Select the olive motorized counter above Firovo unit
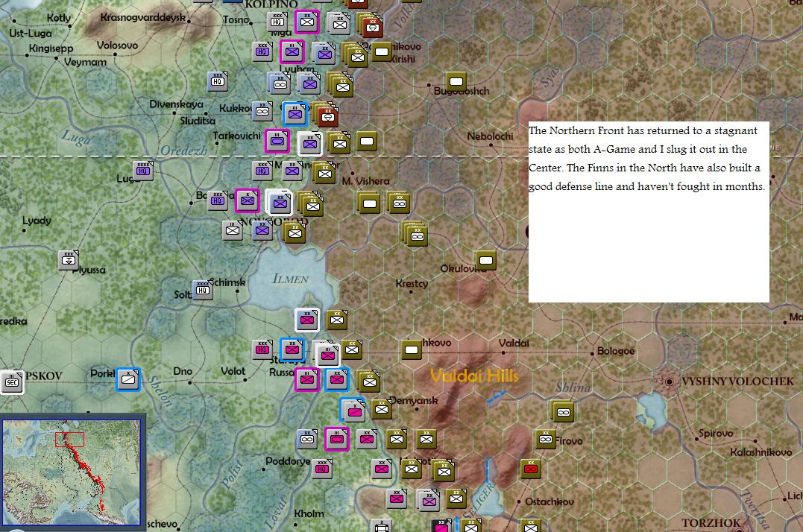Image resolution: width=803 pixels, height=532 pixels. 563,412
